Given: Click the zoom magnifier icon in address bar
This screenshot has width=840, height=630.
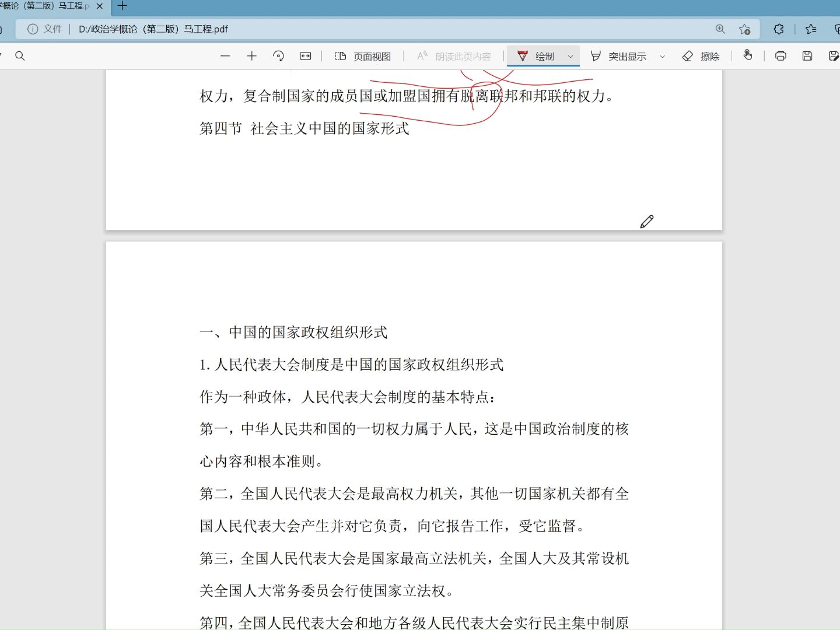Looking at the screenshot, I should [x=720, y=29].
